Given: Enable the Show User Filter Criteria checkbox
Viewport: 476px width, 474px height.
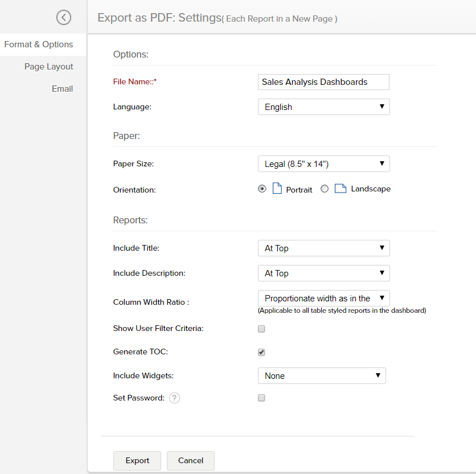Looking at the screenshot, I should point(261,329).
